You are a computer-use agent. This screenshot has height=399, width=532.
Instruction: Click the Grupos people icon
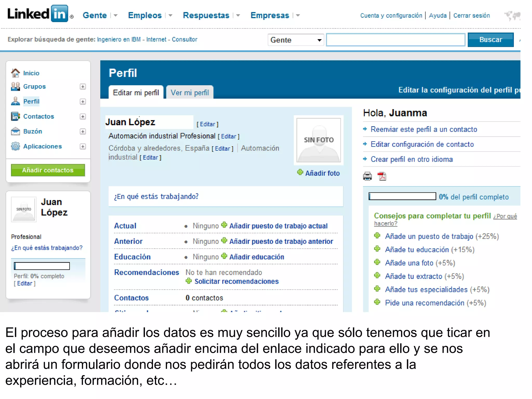(15, 87)
